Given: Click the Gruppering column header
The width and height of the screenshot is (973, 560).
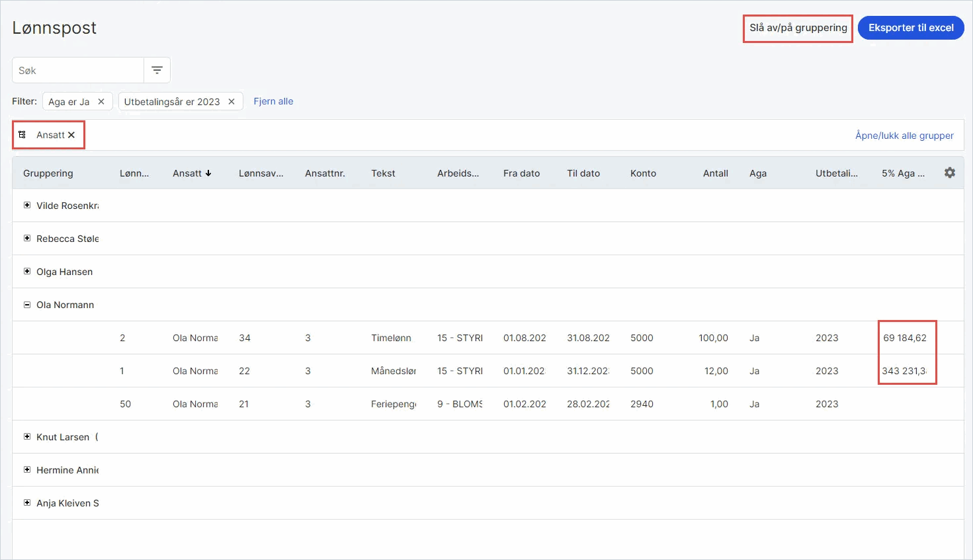Looking at the screenshot, I should [48, 173].
